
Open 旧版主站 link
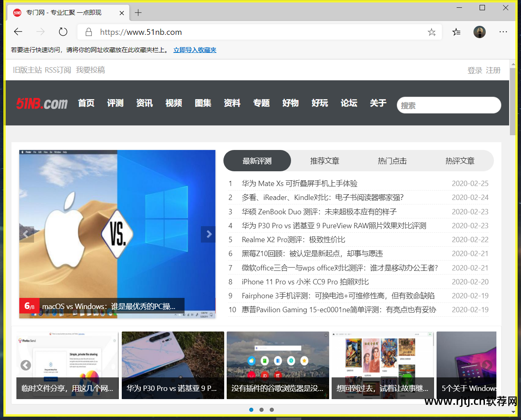coord(27,70)
